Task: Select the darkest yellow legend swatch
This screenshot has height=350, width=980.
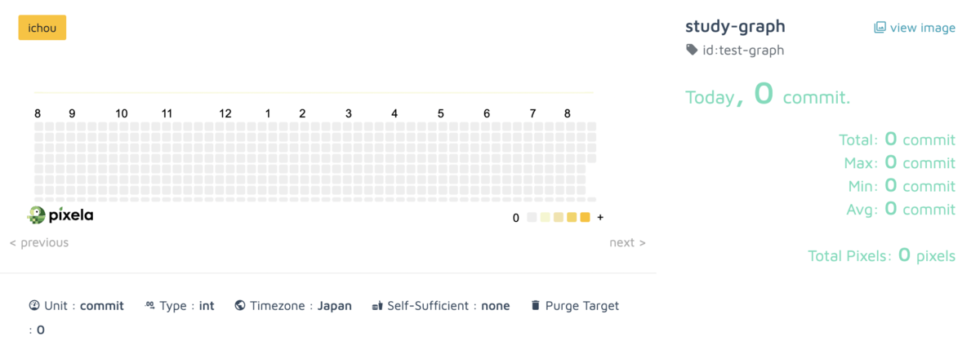Action: coord(585,217)
